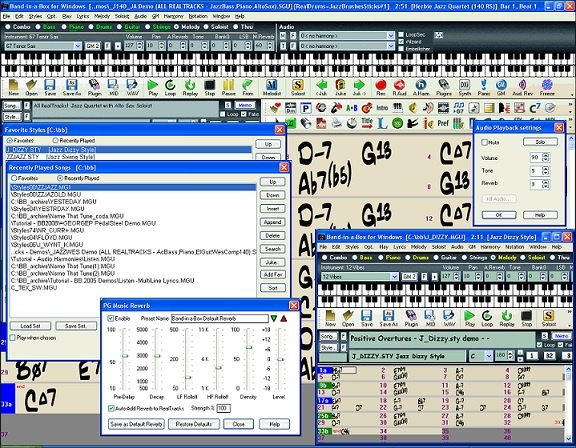The image size is (576, 448).
Task: Click Volume stepper in Audio Playback settings
Action: pyautogui.click(x=546, y=158)
